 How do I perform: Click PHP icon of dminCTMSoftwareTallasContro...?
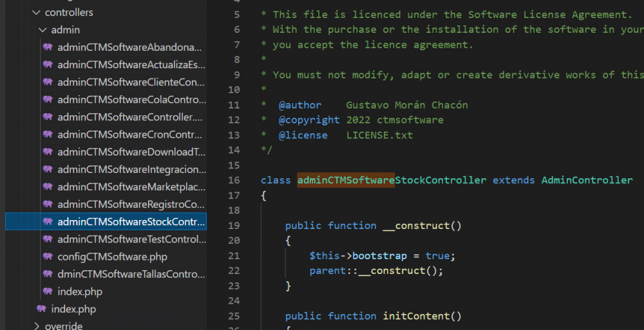48,273
